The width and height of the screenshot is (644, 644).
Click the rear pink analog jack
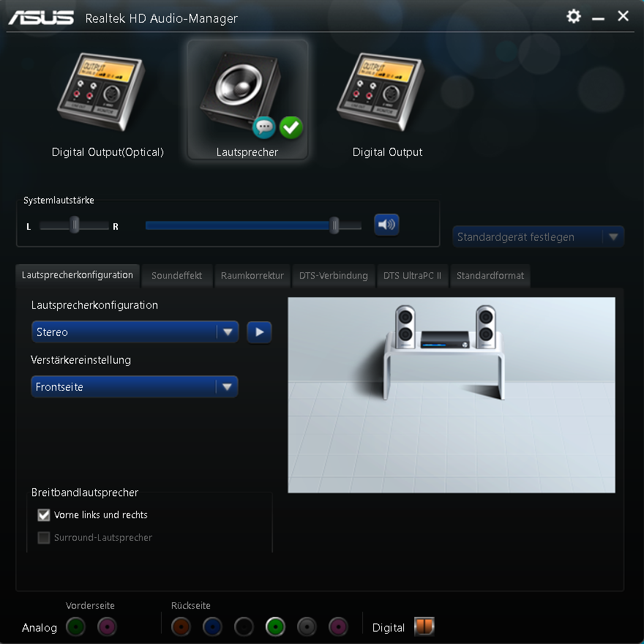(338, 626)
